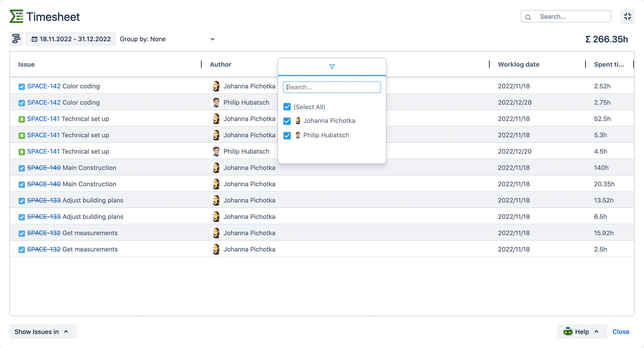Screen dimensions: 644x348
Task: Click the collapse fullscreen icon
Action: [627, 17]
